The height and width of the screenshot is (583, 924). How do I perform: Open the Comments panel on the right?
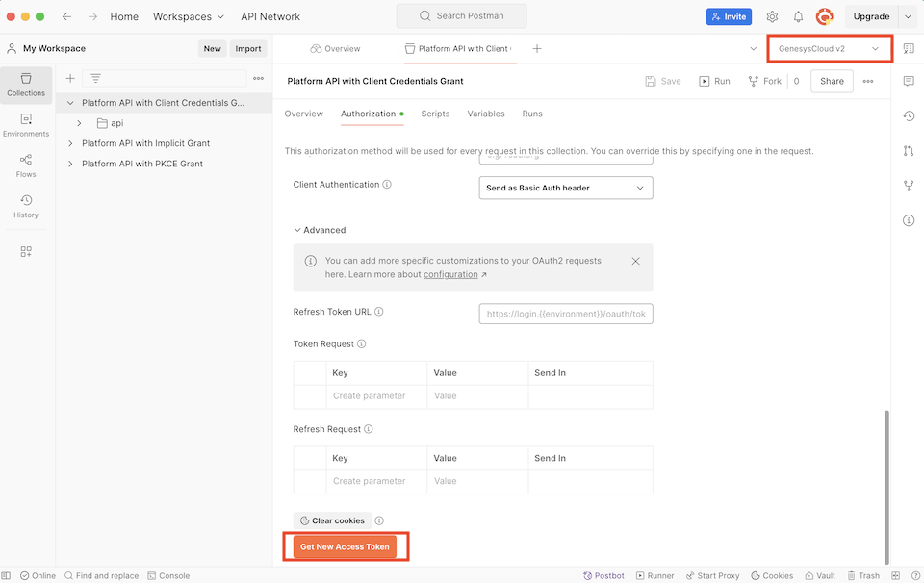[x=908, y=81]
